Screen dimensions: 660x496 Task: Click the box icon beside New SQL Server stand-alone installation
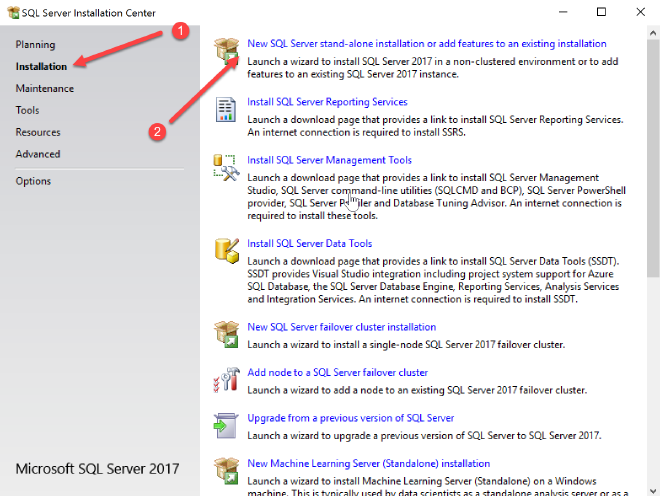click(226, 52)
